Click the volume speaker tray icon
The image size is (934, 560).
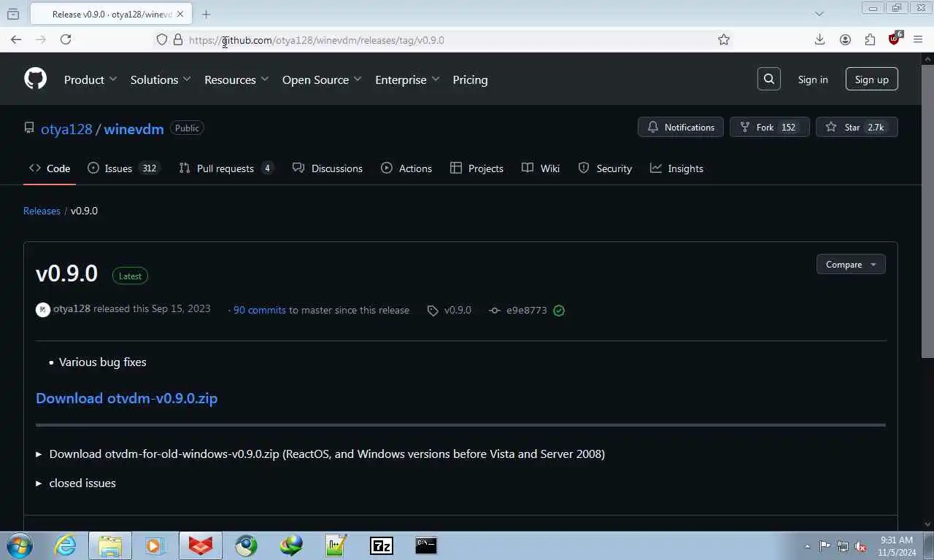pyautogui.click(x=860, y=546)
